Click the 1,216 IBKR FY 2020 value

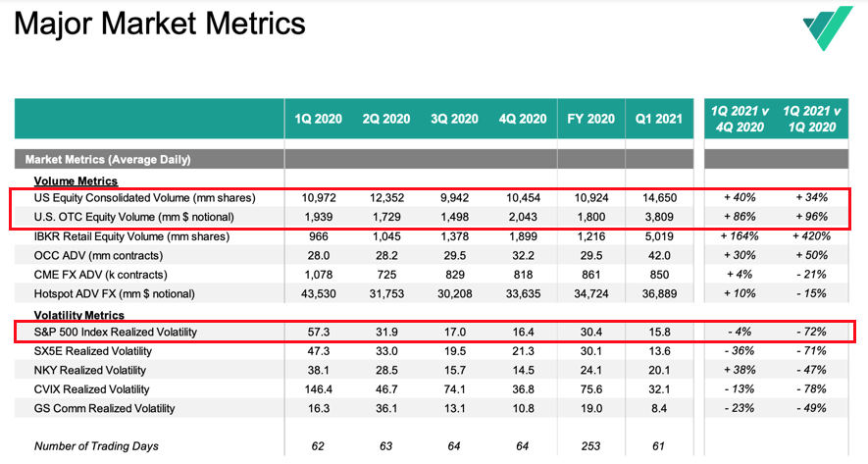(591, 236)
